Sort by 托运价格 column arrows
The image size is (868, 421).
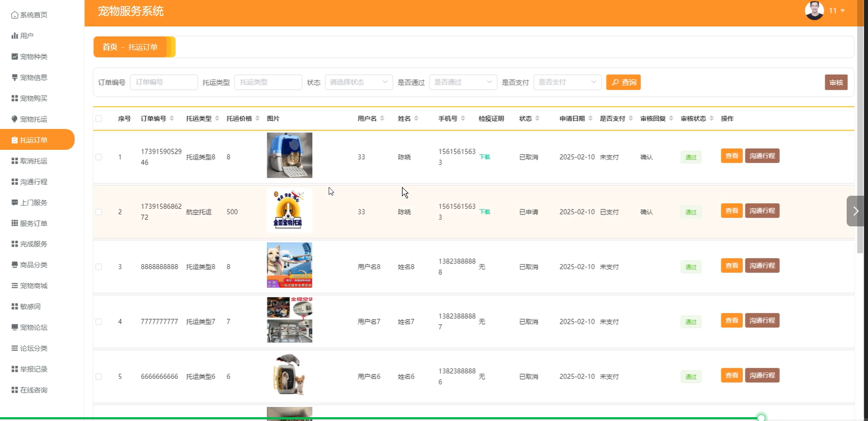[257, 118]
